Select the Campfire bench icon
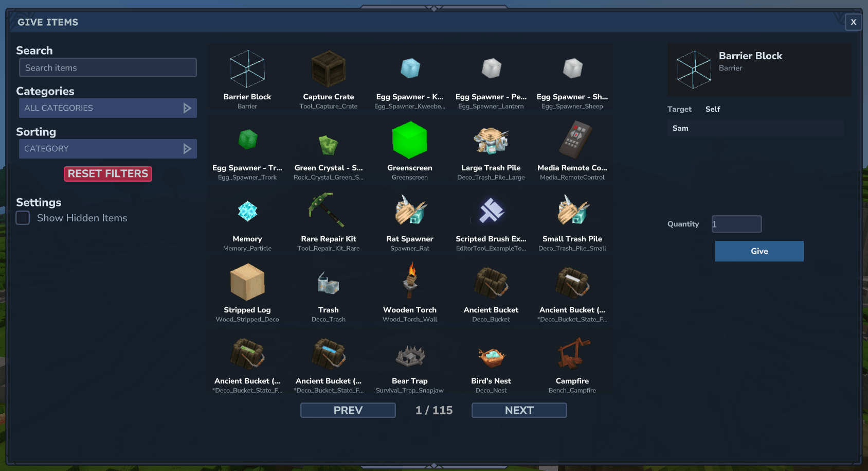This screenshot has width=868, height=471. point(572,354)
